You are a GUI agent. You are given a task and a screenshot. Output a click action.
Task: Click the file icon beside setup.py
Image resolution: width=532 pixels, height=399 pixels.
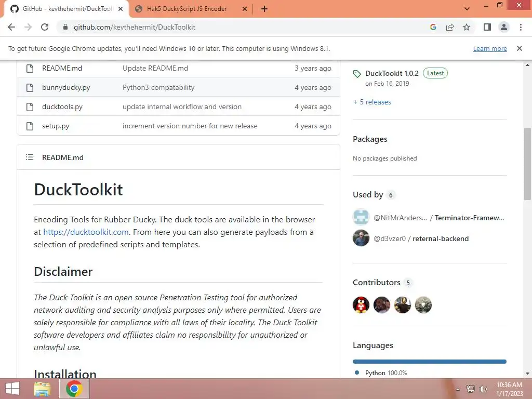point(30,126)
